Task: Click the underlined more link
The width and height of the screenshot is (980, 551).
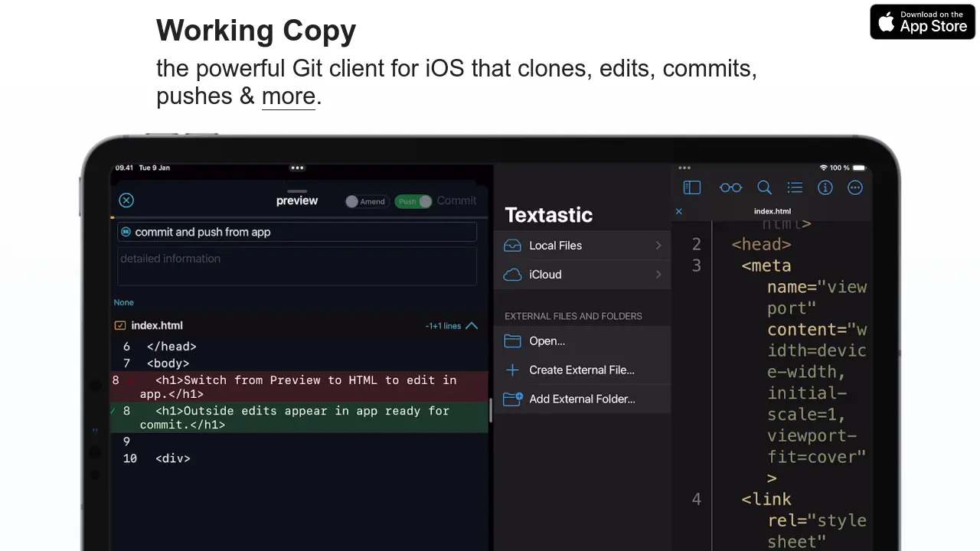Action: [x=288, y=96]
